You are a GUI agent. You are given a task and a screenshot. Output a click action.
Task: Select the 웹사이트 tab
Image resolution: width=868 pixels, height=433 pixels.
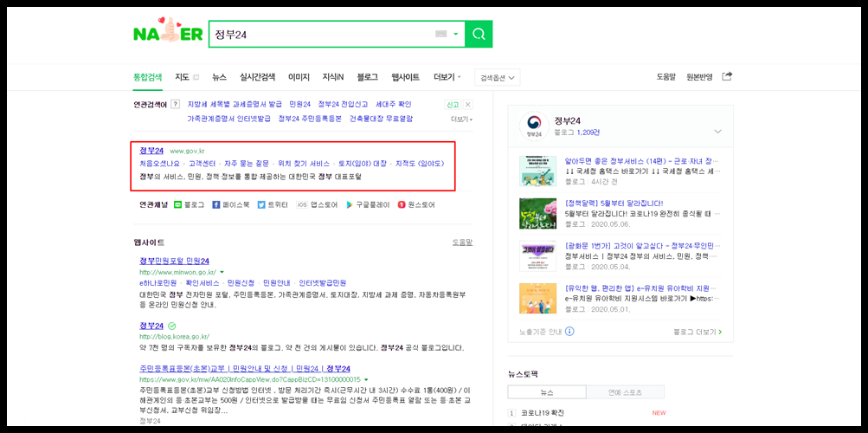(405, 77)
